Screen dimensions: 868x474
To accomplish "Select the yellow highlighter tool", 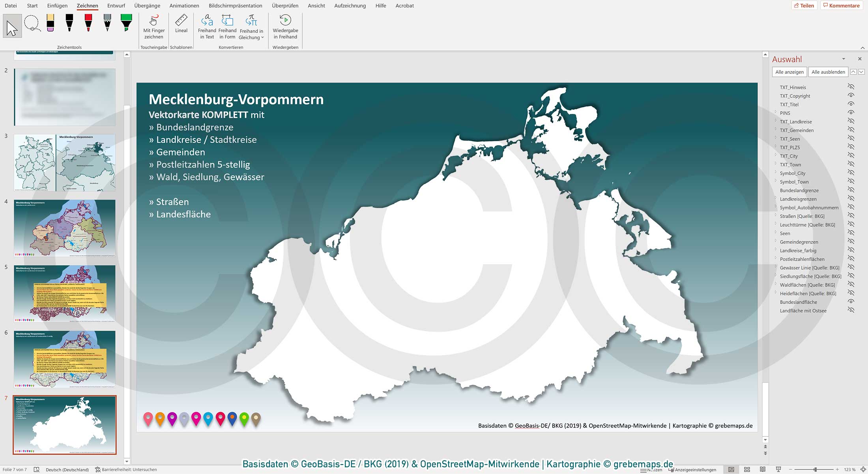I will pyautogui.click(x=51, y=24).
